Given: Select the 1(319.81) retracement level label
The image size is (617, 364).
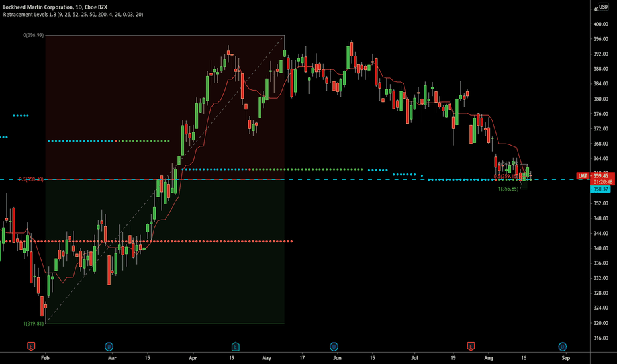Looking at the screenshot, I should coord(34,324).
